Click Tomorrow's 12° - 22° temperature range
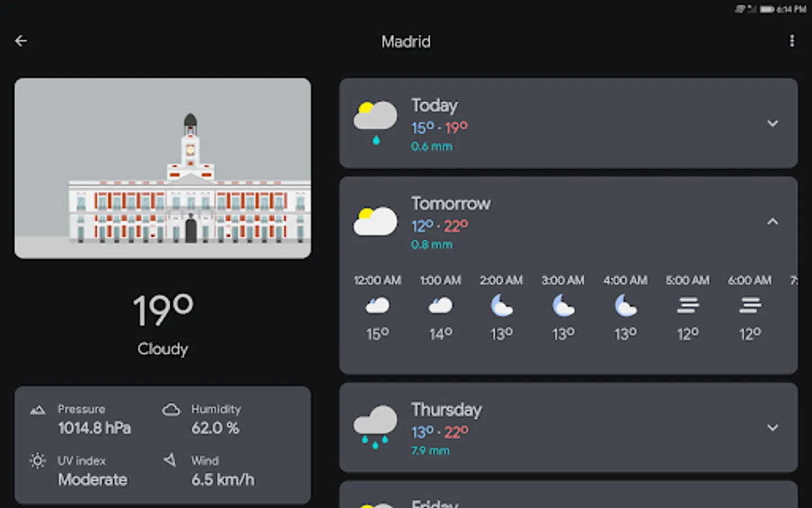The height and width of the screenshot is (508, 812). pos(439,226)
